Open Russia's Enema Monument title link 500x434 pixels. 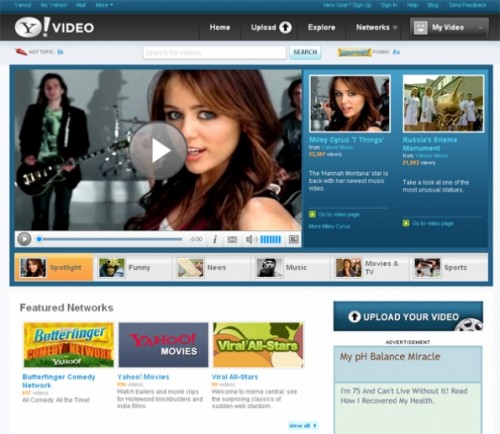click(430, 144)
